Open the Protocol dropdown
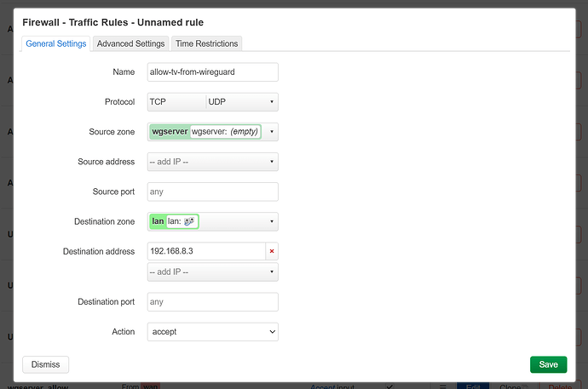The width and height of the screenshot is (588, 389). pyautogui.click(x=271, y=102)
